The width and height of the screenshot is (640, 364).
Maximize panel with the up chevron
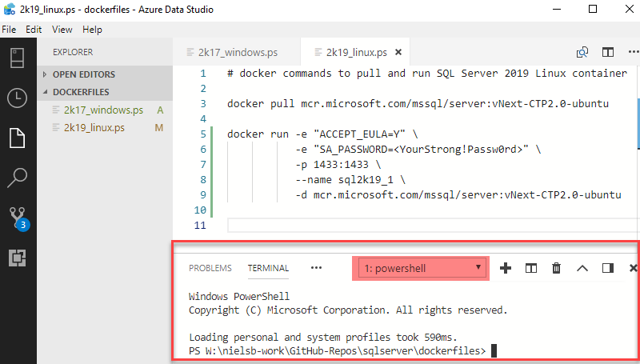582,268
